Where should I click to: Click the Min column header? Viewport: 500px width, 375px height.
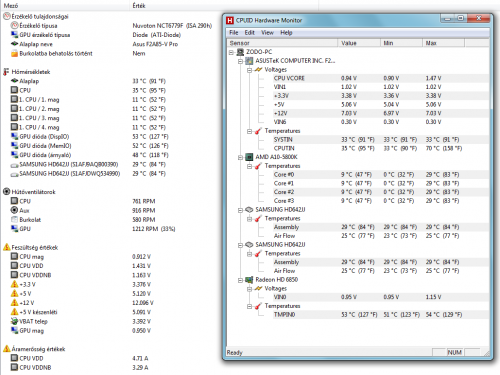coord(402,43)
